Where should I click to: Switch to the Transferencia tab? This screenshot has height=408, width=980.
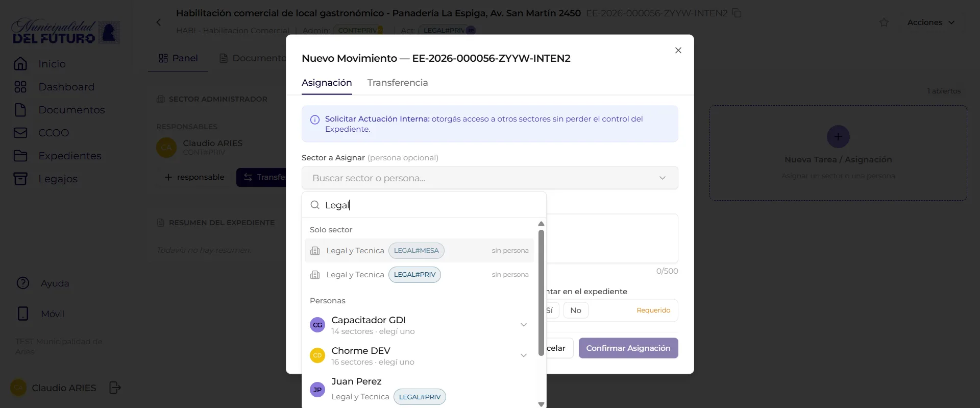(398, 83)
